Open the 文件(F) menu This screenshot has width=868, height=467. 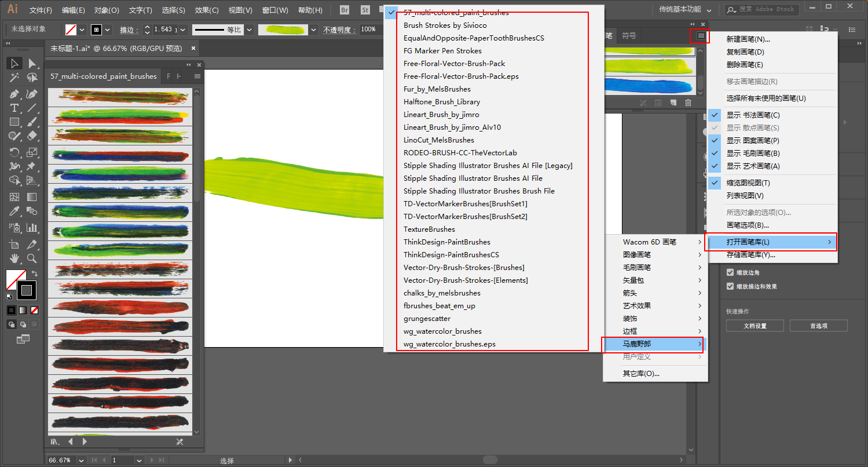point(41,10)
